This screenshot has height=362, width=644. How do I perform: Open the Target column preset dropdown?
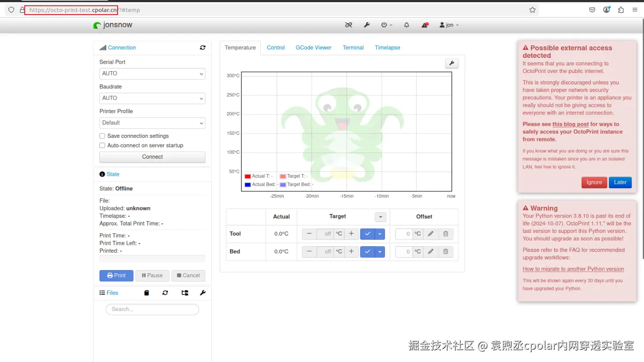click(381, 217)
